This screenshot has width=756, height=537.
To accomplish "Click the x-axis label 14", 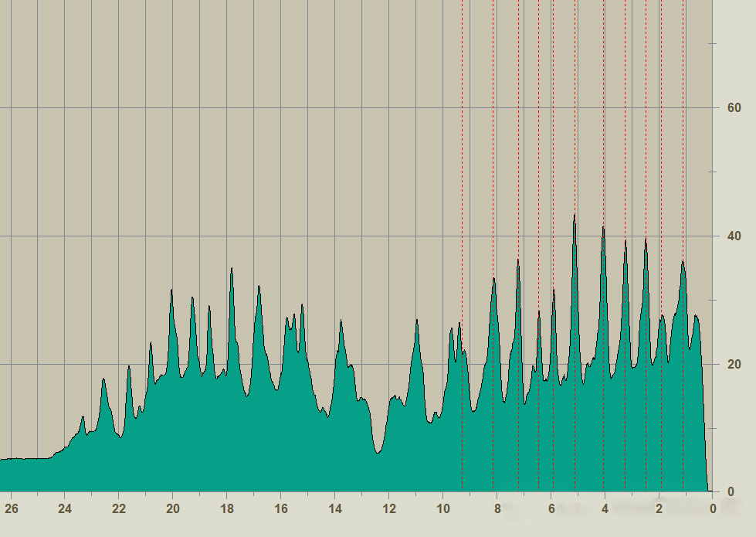I will coord(335,509).
